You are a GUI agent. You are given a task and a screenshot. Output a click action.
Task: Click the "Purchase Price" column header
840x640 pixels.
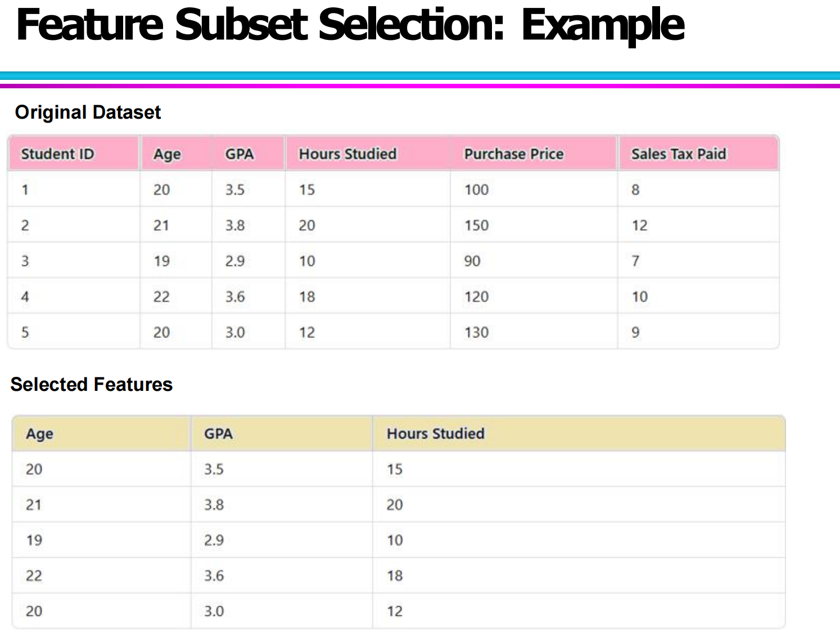[x=513, y=154]
